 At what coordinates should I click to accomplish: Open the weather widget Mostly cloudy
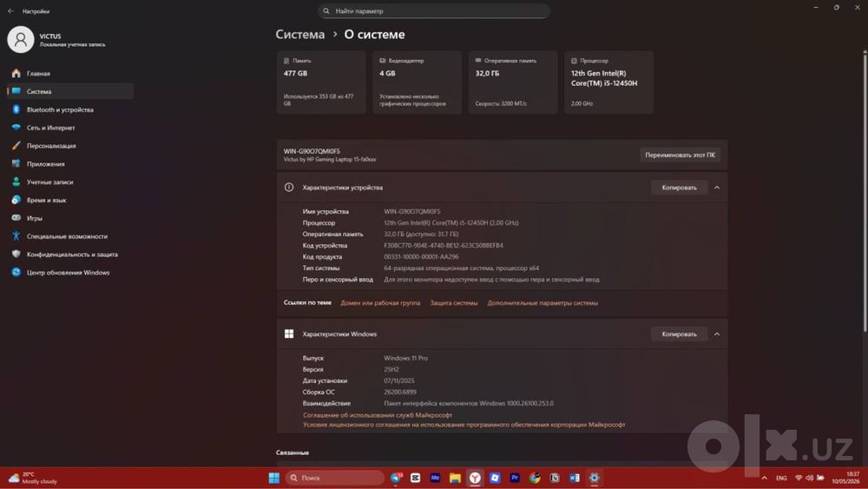(x=33, y=478)
